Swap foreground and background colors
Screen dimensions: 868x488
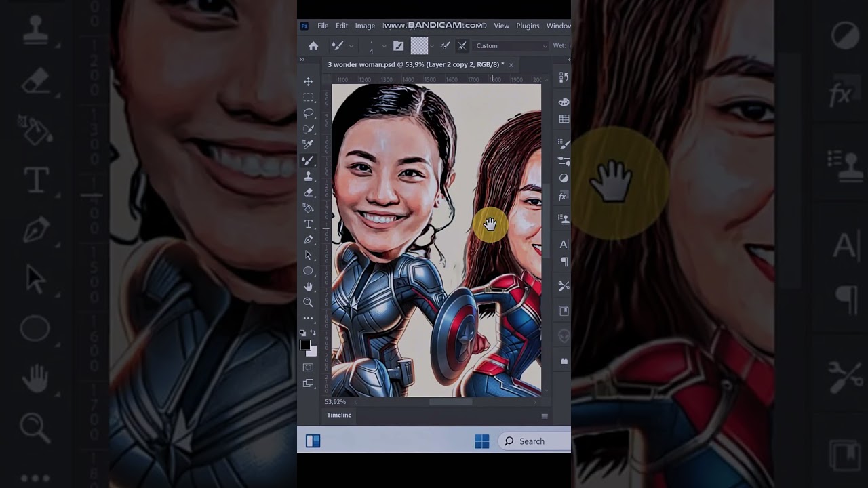[x=313, y=333]
